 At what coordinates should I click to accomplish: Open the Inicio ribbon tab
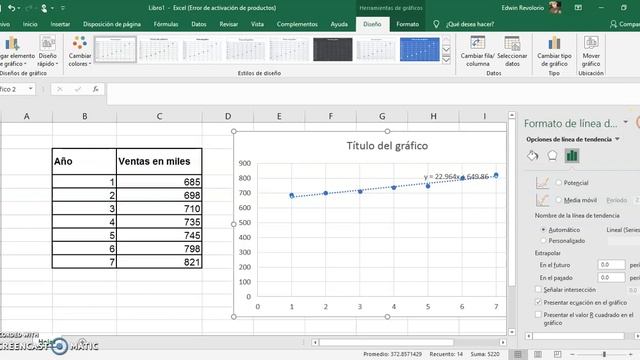30,24
